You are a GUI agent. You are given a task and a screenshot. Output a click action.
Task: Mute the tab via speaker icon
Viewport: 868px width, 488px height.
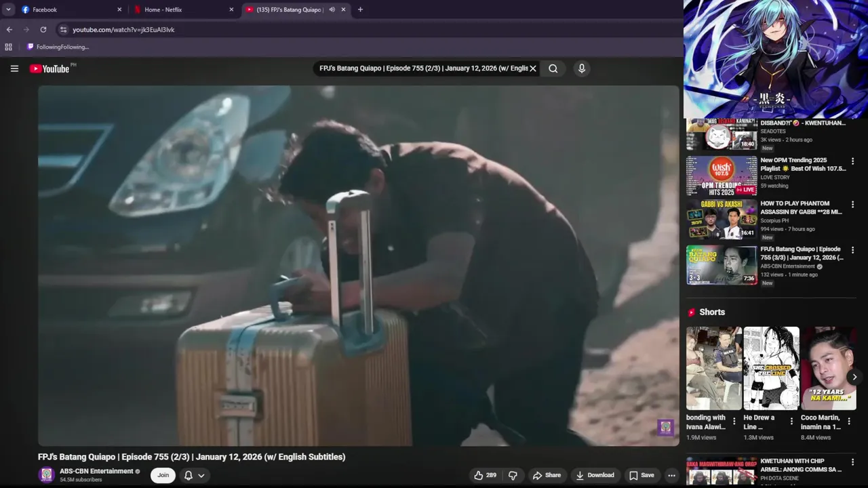332,9
